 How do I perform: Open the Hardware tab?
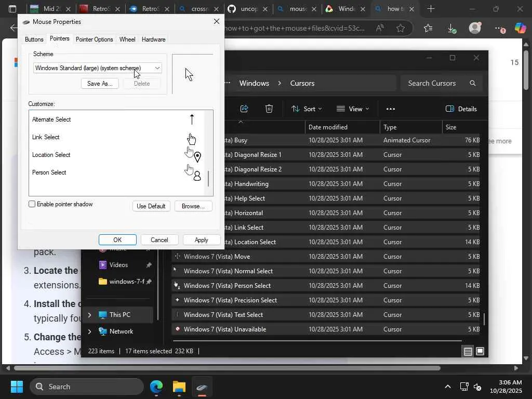153,39
